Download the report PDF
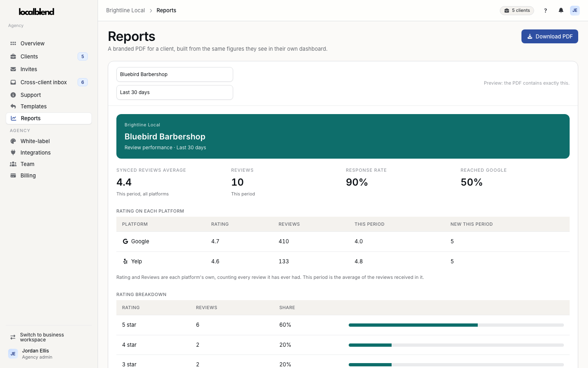Viewport: 588px width, 368px height. pyautogui.click(x=550, y=36)
